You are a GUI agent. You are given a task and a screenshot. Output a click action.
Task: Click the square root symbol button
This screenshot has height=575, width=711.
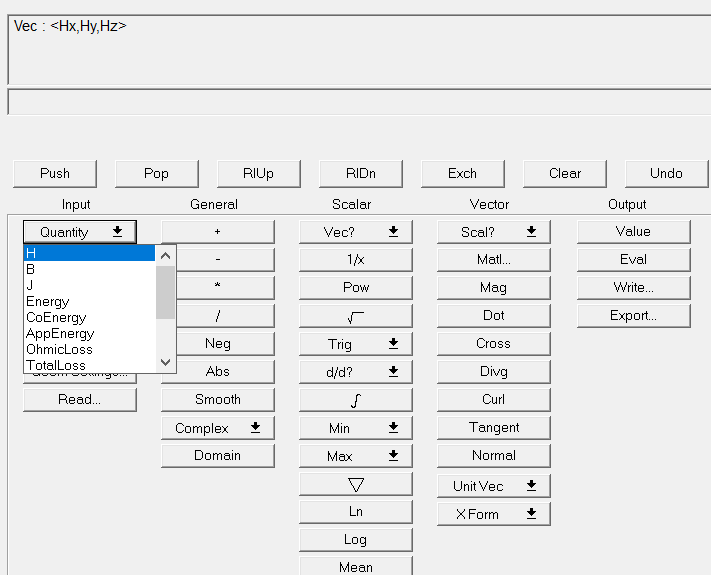tap(355, 316)
